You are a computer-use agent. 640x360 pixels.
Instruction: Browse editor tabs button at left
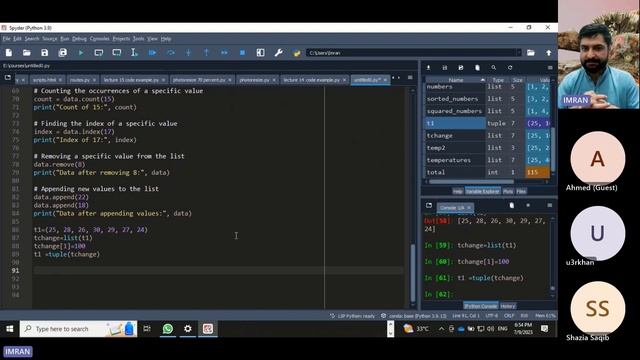pyautogui.click(x=8, y=78)
